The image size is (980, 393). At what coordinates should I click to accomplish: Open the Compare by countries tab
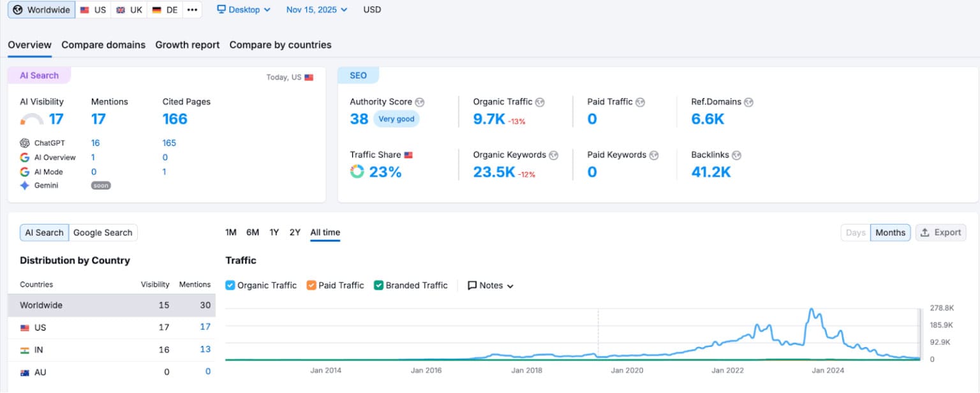pos(280,45)
